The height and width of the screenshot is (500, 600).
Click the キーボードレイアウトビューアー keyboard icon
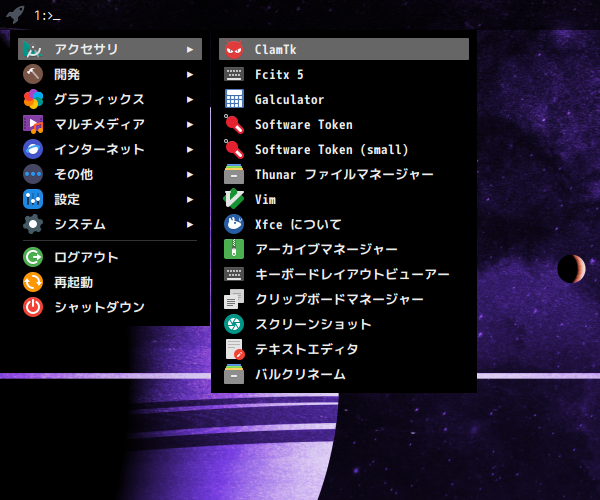234,274
